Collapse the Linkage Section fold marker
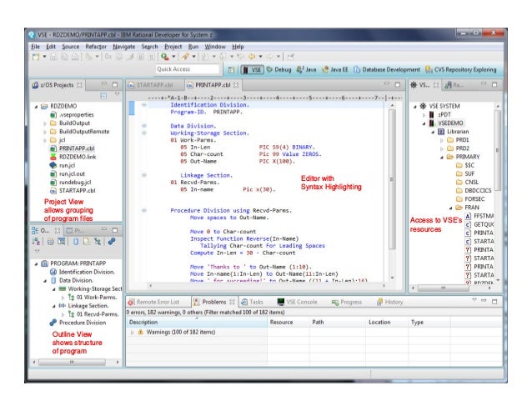 point(144,175)
